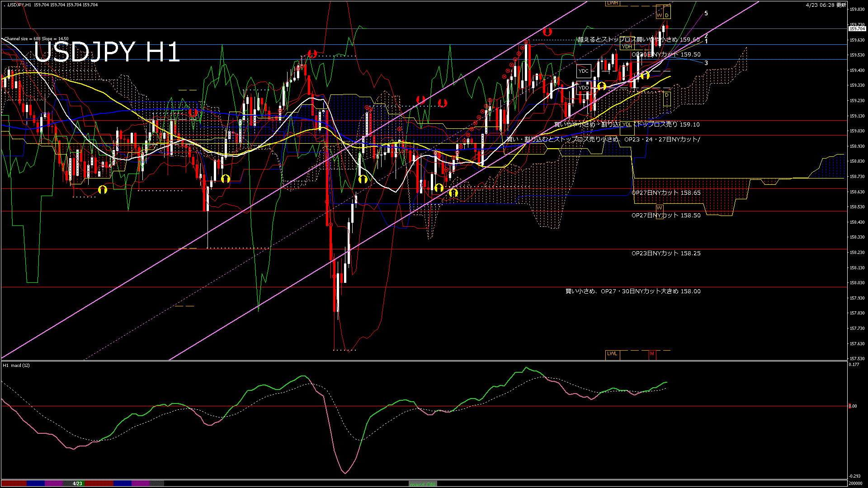Click the first red session bar segment
Screen dimensions: 868x488
click(x=14, y=483)
